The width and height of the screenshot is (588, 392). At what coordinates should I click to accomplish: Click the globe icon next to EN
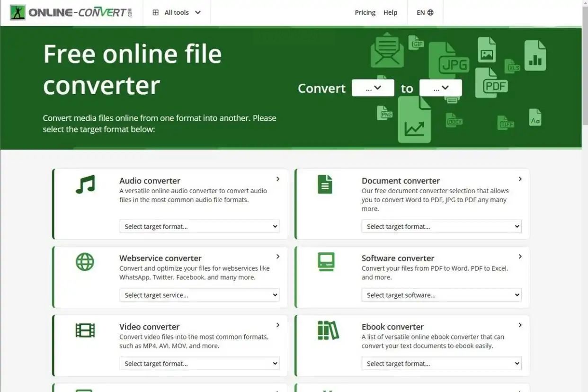pos(430,13)
